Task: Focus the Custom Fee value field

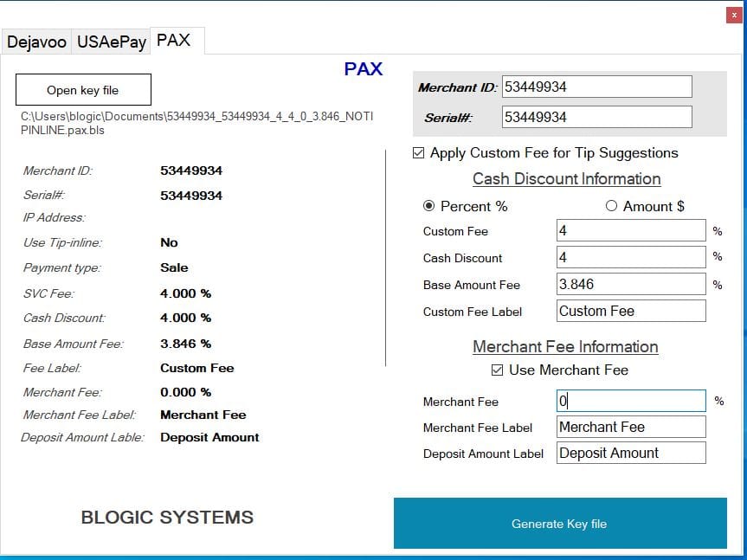Action: [630, 231]
